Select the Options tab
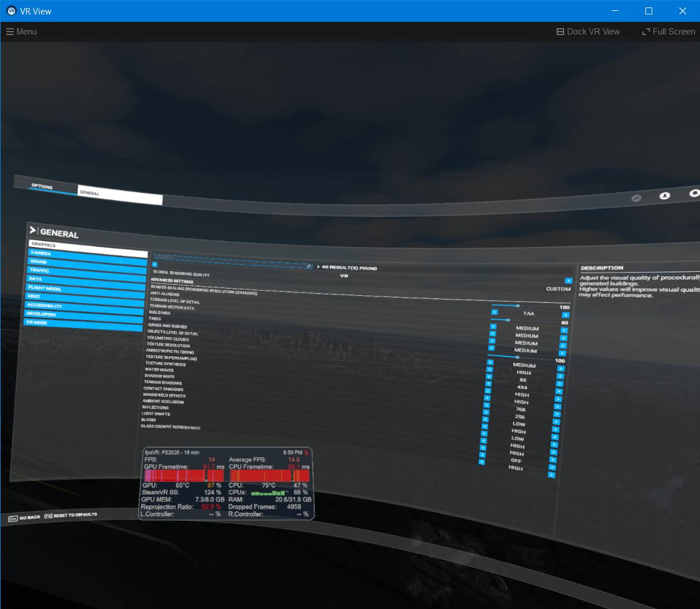Screen dimensions: 700x609 pos(42,186)
